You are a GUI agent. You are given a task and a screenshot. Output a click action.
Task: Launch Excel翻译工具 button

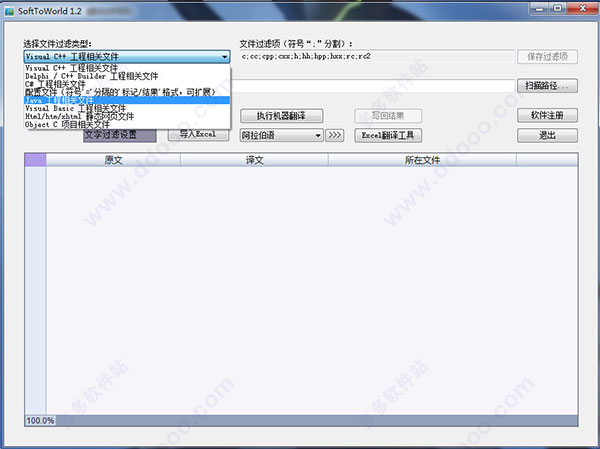click(x=388, y=135)
